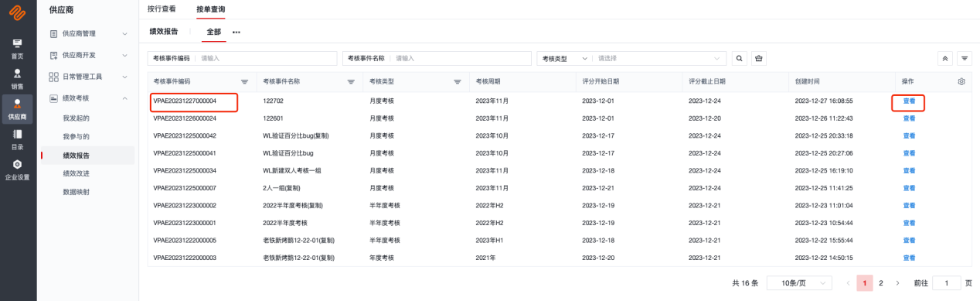The height and width of the screenshot is (301, 980).
Task: Click filter icon in 考核事件编码 column header
Action: [245, 81]
